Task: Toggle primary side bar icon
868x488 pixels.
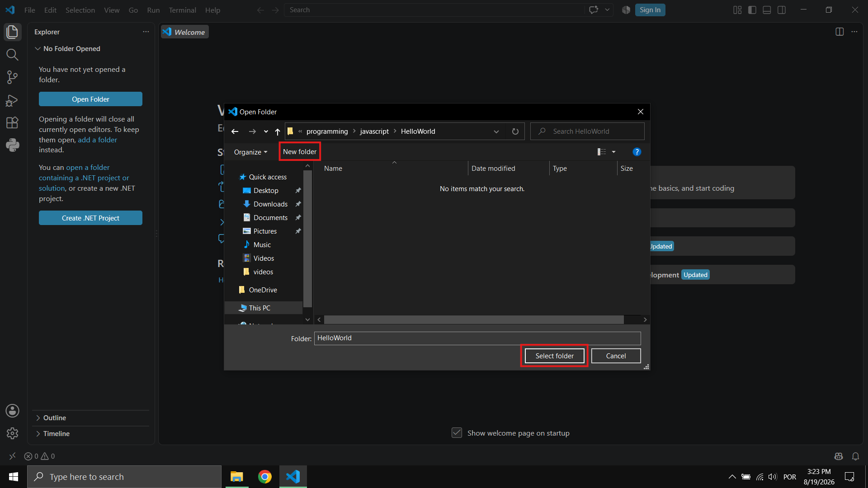Action: click(752, 10)
